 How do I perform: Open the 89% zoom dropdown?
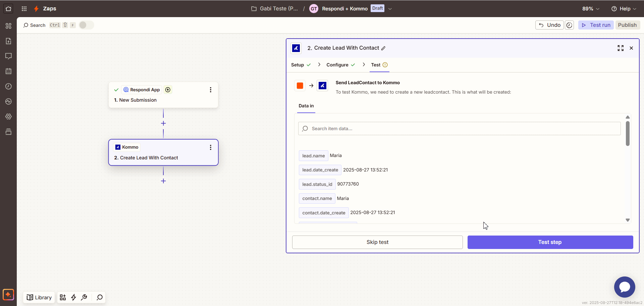click(x=591, y=9)
